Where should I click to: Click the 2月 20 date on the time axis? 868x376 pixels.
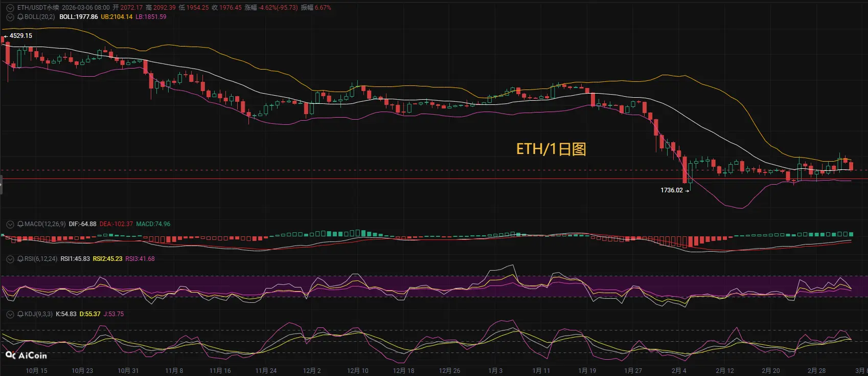(771, 371)
